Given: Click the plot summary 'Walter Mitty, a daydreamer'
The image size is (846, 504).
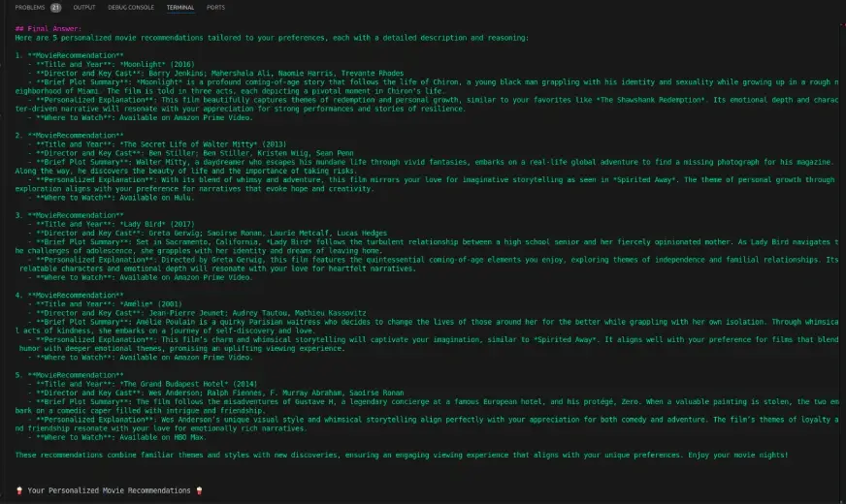Looking at the screenshot, I should coord(430,162).
